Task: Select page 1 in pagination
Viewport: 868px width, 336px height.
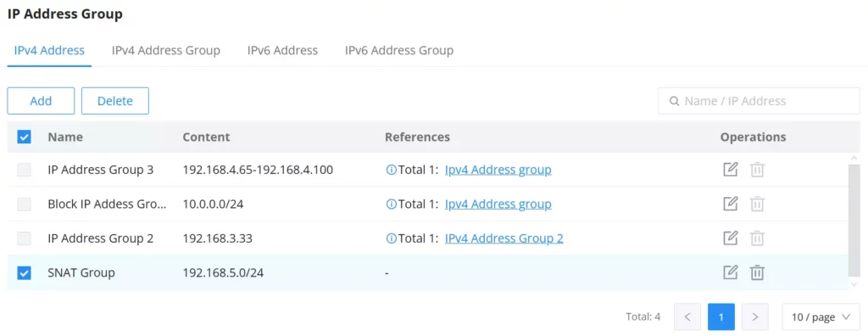Action: click(721, 317)
